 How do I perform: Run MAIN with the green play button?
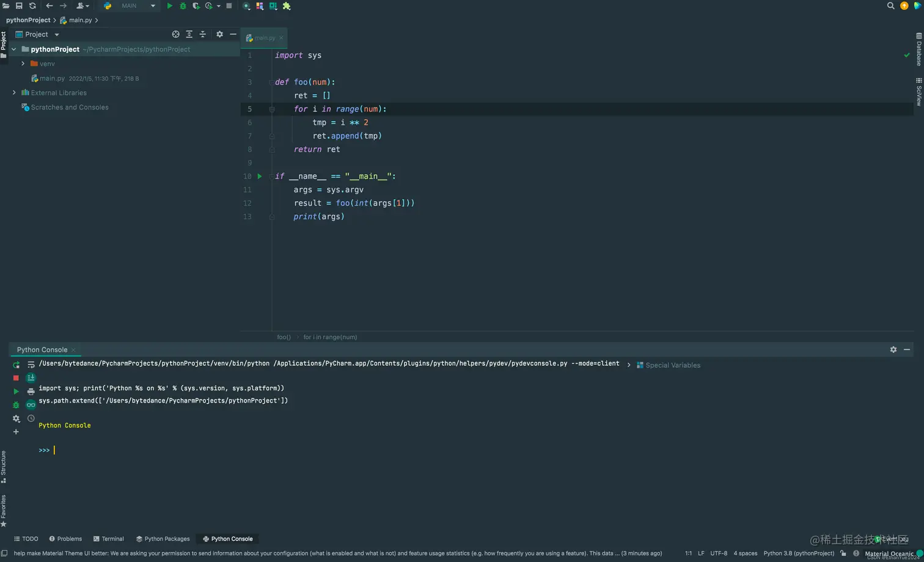click(170, 5)
